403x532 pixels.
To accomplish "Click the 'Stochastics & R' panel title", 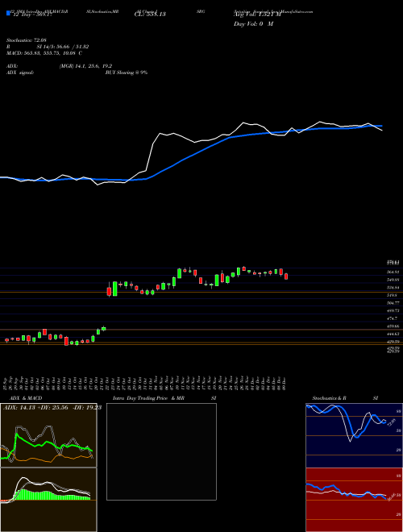I will pyautogui.click(x=330, y=398).
